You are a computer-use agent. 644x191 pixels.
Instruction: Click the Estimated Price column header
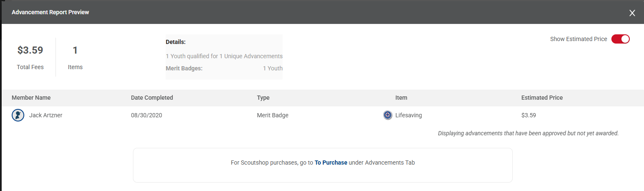[x=542, y=98]
